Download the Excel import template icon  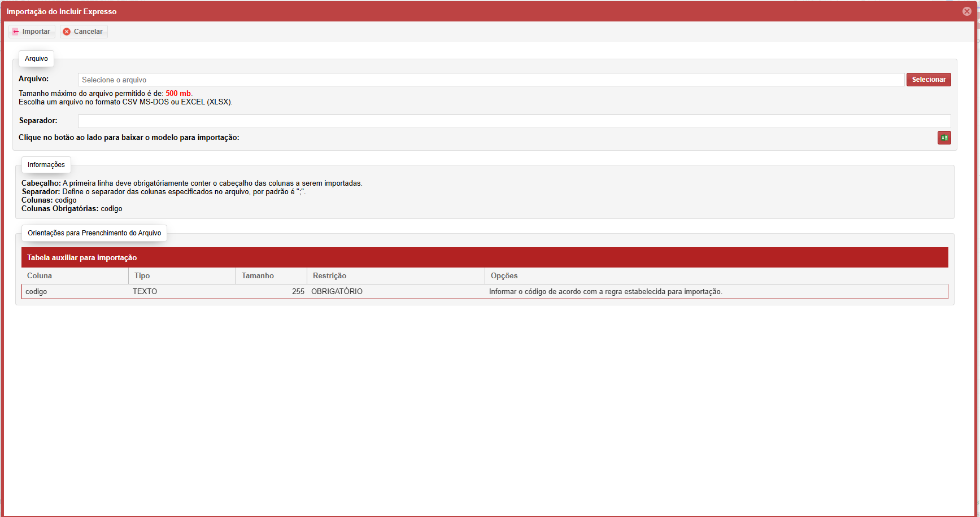tap(944, 138)
